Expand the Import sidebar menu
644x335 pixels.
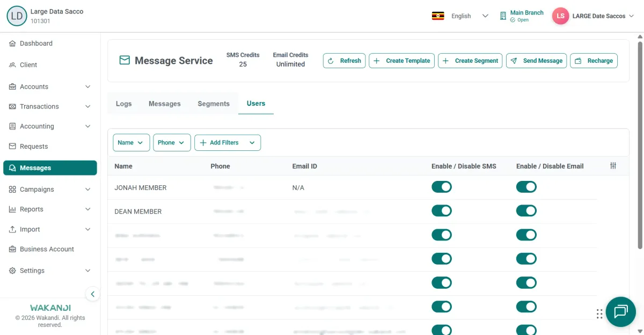point(88,229)
